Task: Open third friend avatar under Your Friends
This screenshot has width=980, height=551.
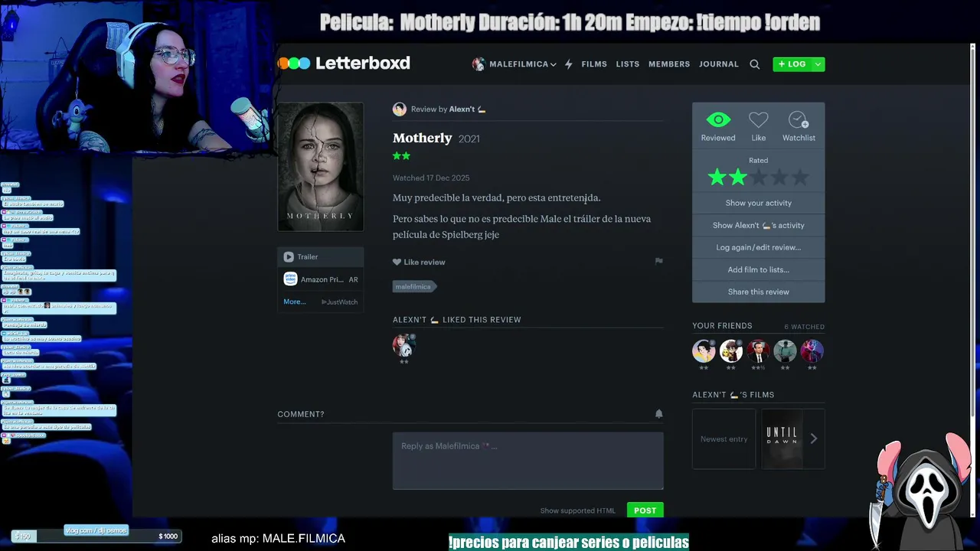Action: pos(758,351)
